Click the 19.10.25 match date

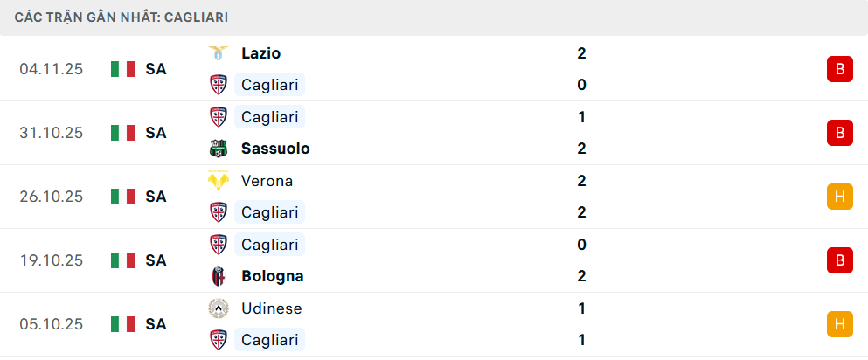point(51,260)
